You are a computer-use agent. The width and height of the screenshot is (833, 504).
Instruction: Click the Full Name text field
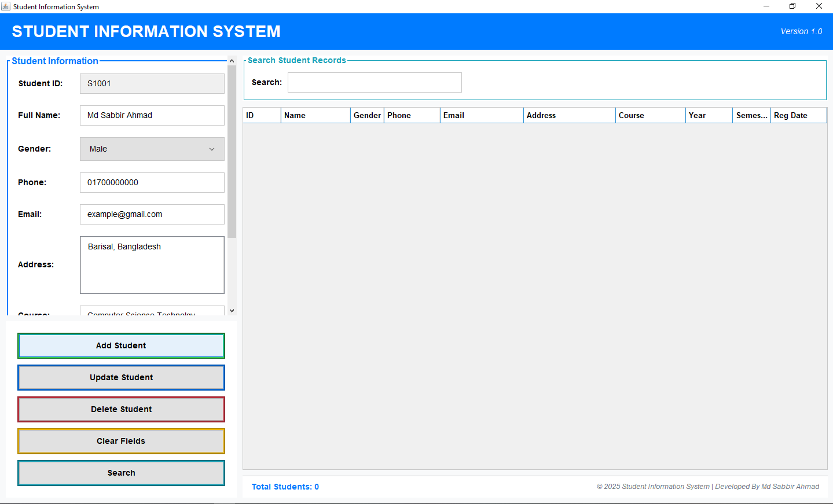pos(152,115)
